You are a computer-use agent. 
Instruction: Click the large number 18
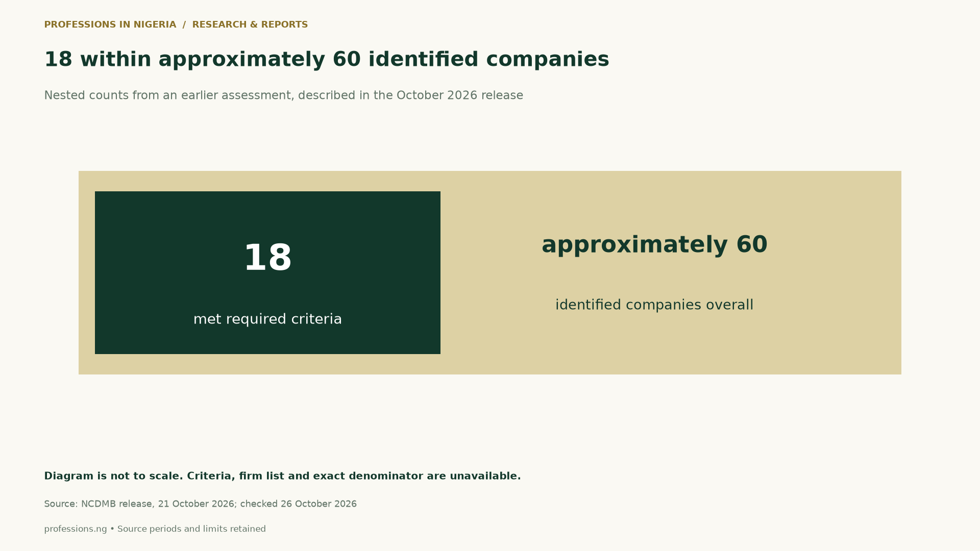tap(267, 258)
